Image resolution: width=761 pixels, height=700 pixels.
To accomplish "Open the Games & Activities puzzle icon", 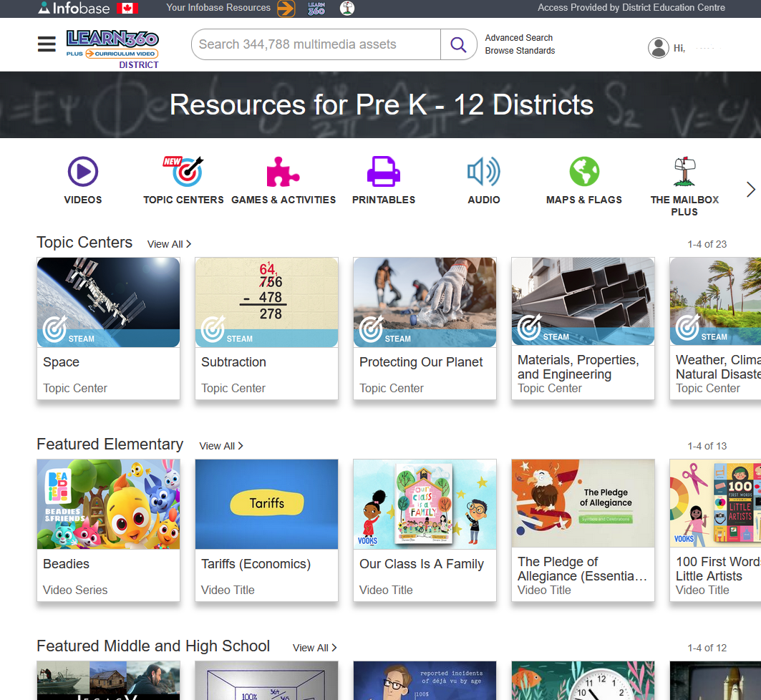I will 283,171.
